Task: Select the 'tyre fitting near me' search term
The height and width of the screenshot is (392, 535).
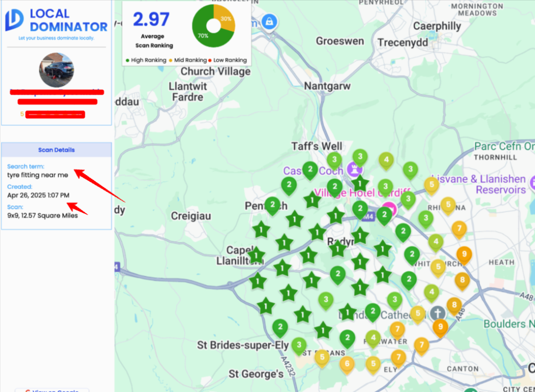Action: point(38,175)
